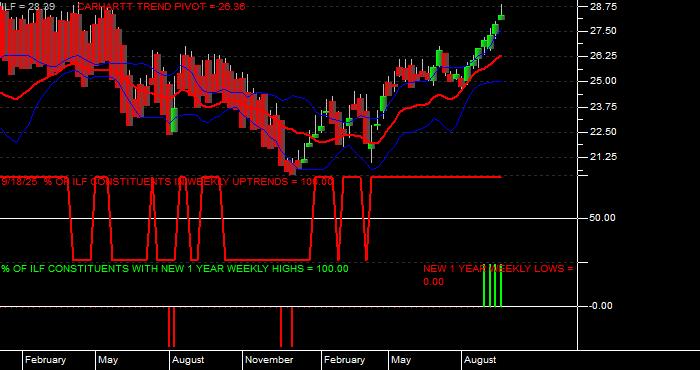This screenshot has width=700, height=370.
Task: Click the second May time axis label
Action: tap(401, 360)
